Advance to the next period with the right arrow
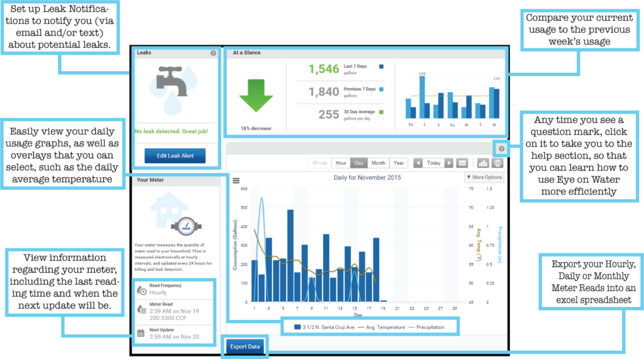The width and height of the screenshot is (644, 359). 448,163
